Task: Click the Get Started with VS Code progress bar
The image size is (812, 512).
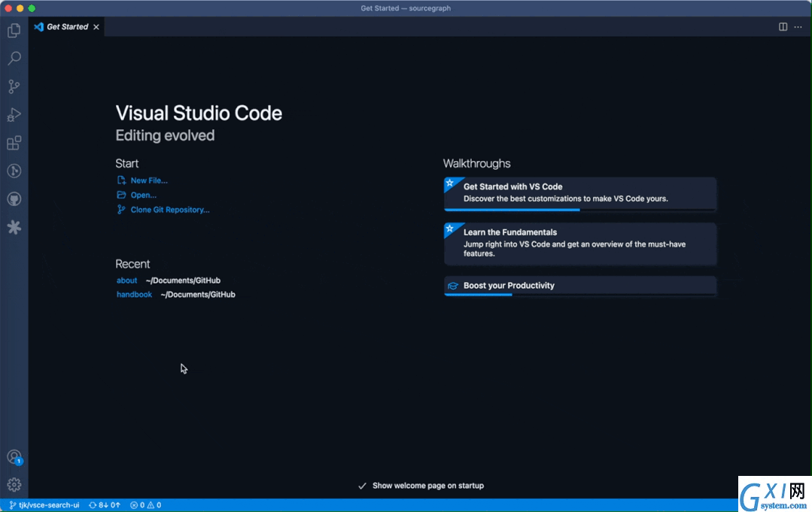Action: (x=580, y=210)
